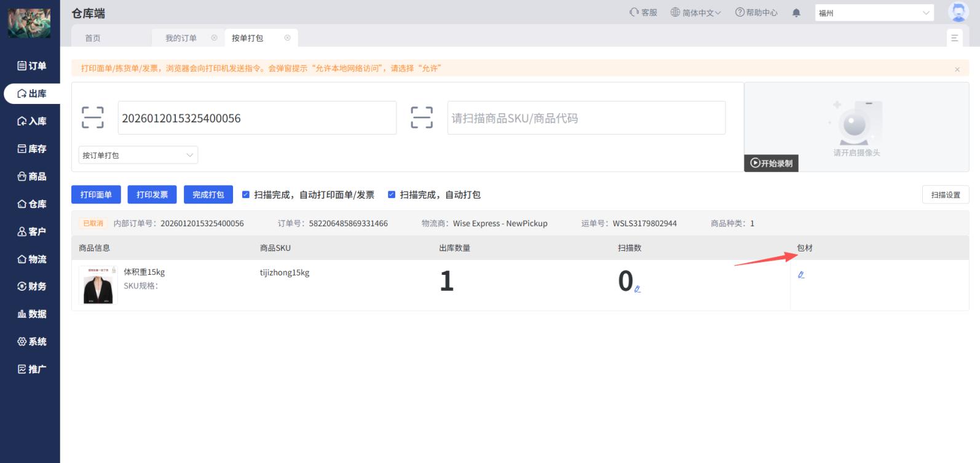Viewport: 980px width, 463px height.
Task: Open the 商品 (Products) sidebar menu
Action: [x=32, y=176]
